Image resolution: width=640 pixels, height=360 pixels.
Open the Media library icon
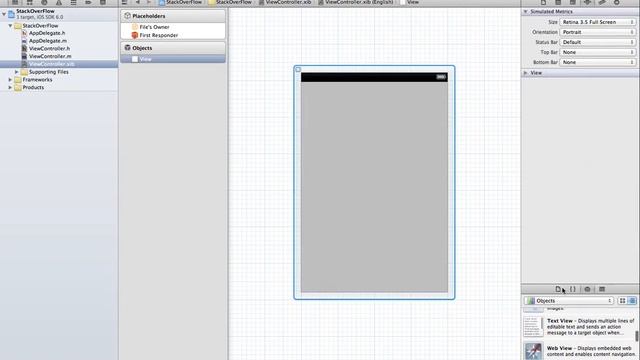[x=602, y=289]
